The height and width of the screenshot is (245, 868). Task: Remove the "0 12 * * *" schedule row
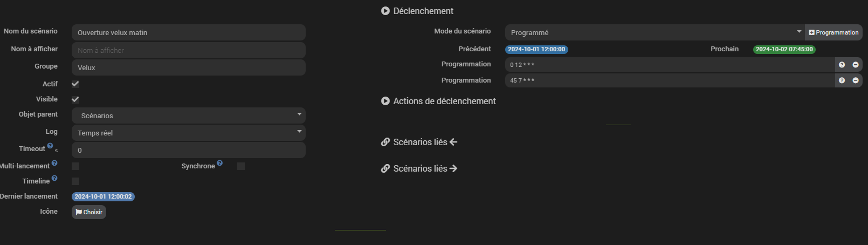(856, 65)
